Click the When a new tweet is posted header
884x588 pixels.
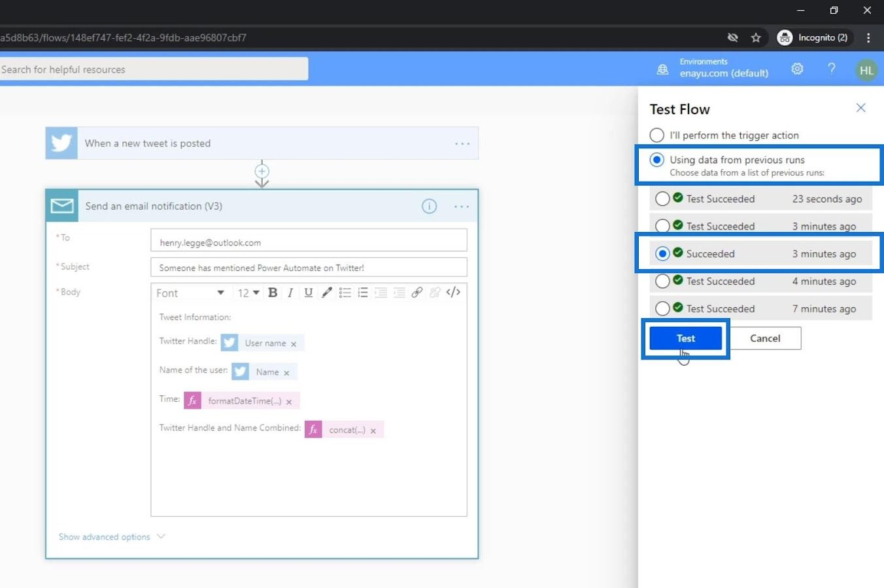click(x=262, y=143)
